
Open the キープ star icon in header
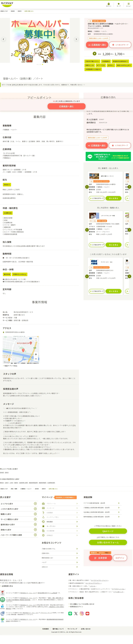tap(118, 5)
